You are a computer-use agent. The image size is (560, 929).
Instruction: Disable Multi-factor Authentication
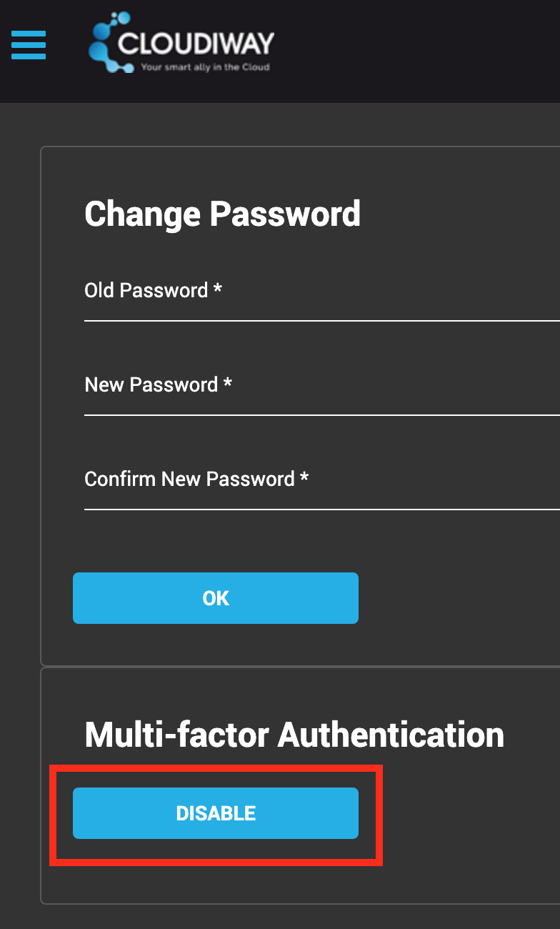215,813
